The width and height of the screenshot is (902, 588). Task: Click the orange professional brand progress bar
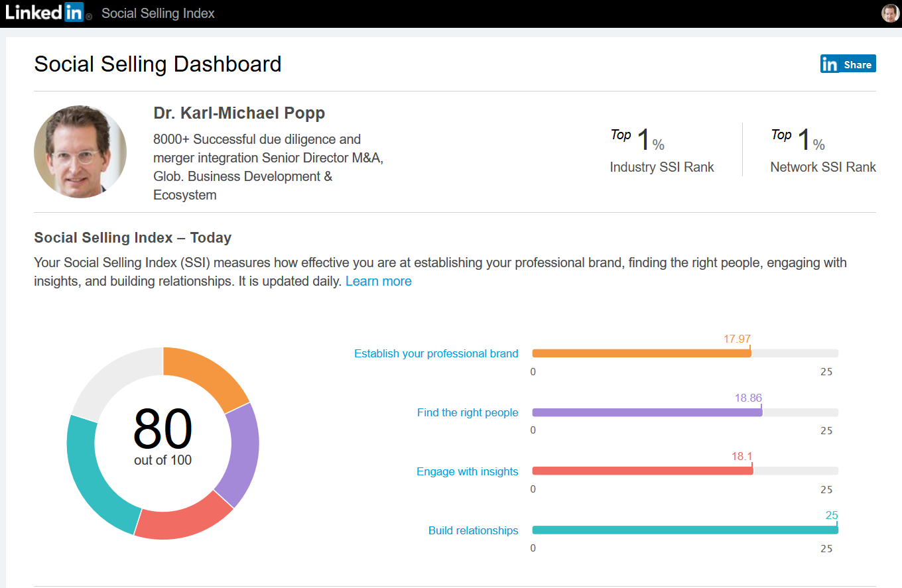click(x=641, y=353)
